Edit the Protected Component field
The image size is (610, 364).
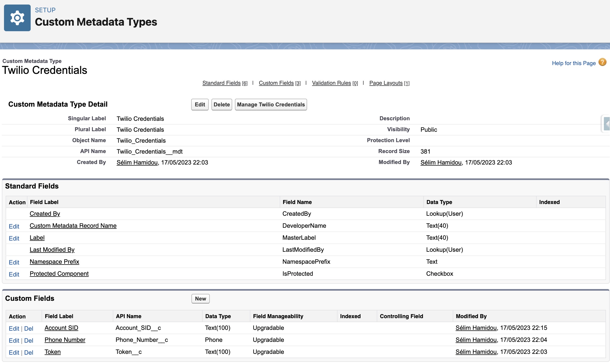(x=14, y=274)
